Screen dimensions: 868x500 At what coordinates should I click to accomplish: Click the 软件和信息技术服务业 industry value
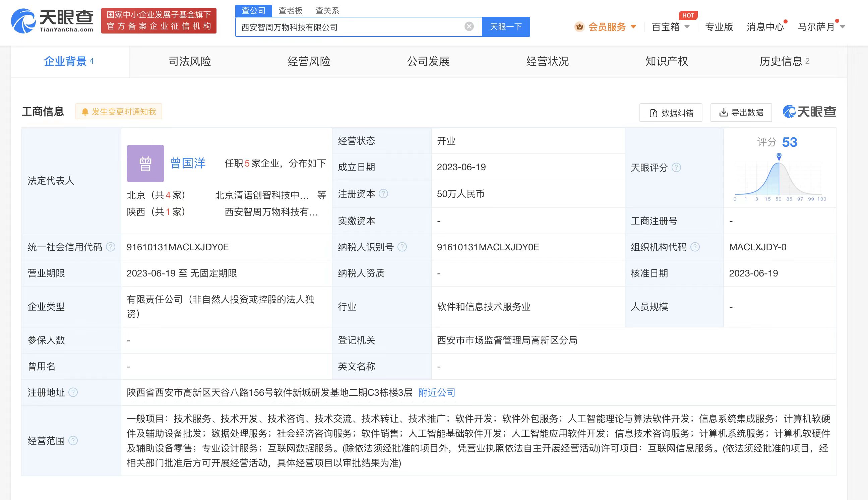pyautogui.click(x=484, y=306)
